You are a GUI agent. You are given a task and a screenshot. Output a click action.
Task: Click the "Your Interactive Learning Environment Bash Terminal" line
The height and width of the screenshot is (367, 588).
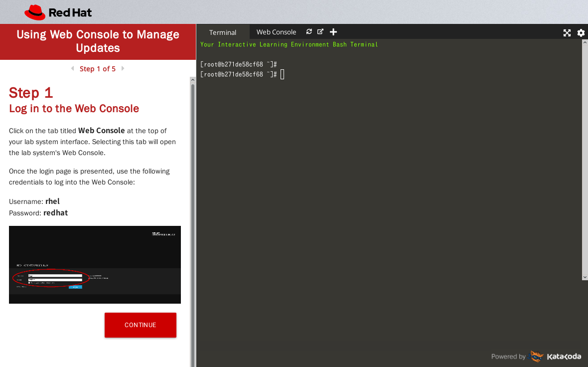289,44
